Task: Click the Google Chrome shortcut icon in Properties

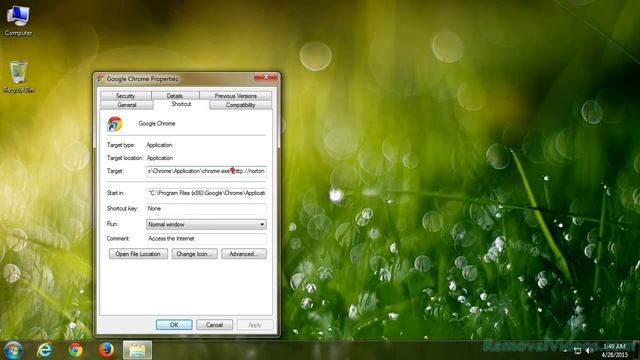Action: (115, 124)
